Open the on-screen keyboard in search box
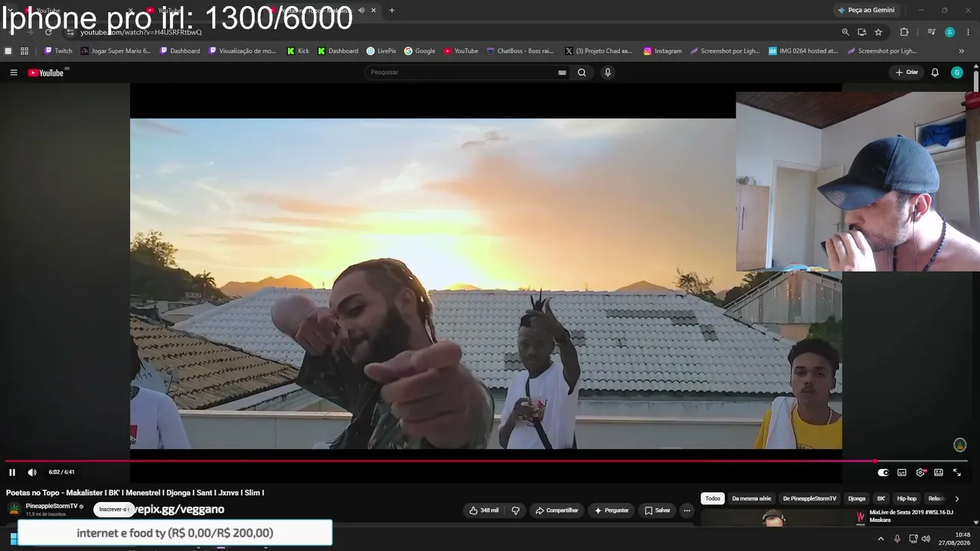This screenshot has height=551, width=980. [x=562, y=73]
